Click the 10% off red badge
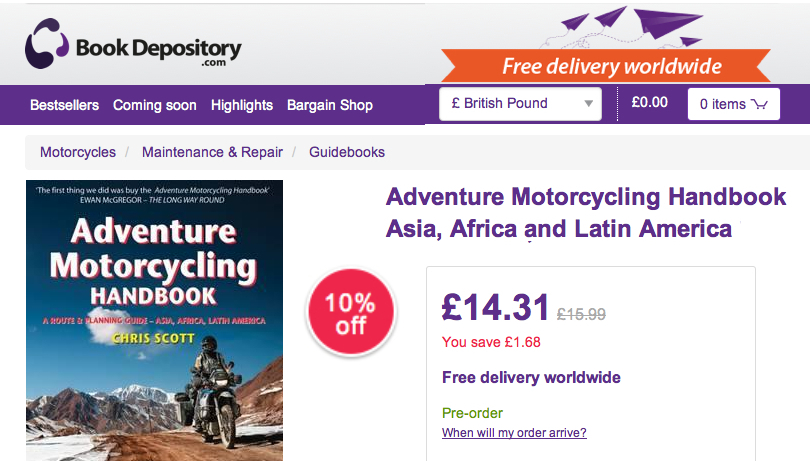 pyautogui.click(x=351, y=313)
